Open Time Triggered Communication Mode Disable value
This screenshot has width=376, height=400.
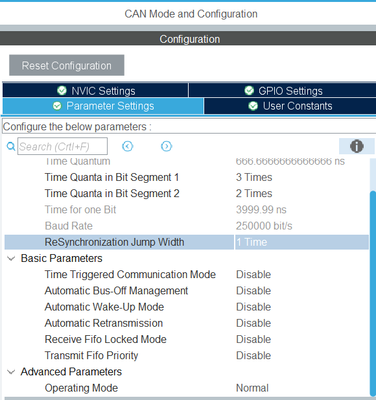(253, 274)
